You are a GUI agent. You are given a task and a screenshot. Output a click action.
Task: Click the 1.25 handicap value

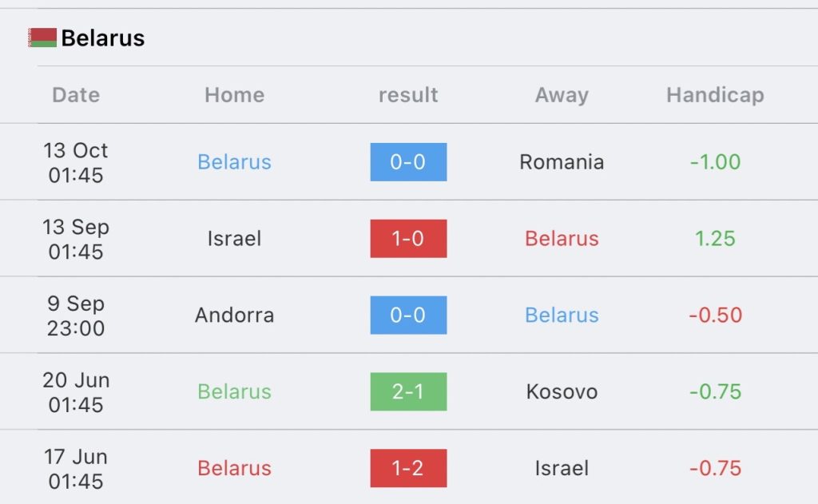tap(715, 239)
